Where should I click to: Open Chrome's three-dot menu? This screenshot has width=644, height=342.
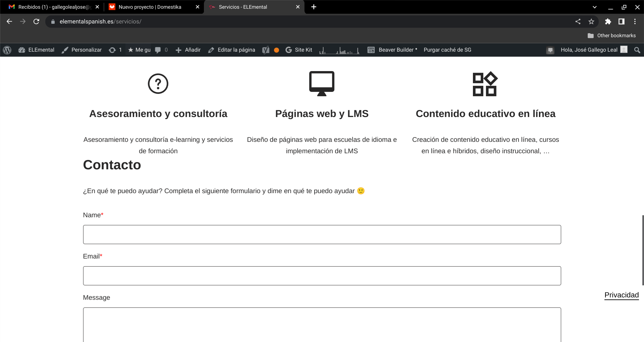pyautogui.click(x=635, y=21)
